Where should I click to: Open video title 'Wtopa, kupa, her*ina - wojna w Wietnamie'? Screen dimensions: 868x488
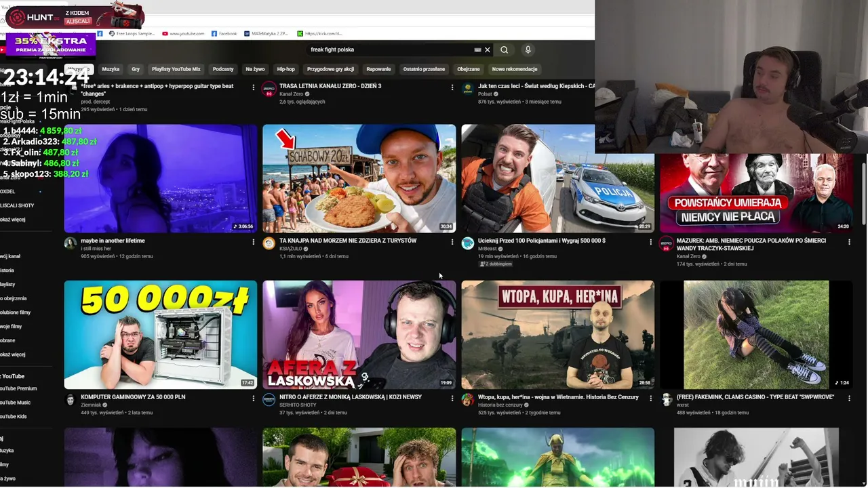point(558,397)
